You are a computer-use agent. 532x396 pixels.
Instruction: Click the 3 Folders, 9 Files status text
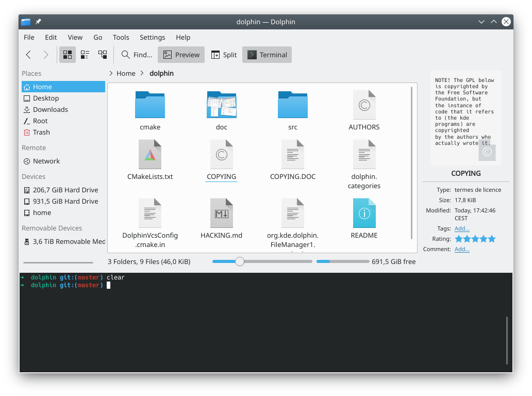pos(149,261)
